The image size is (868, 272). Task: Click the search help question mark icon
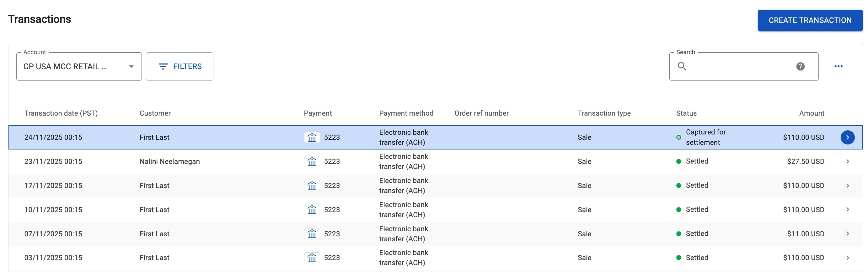(800, 66)
